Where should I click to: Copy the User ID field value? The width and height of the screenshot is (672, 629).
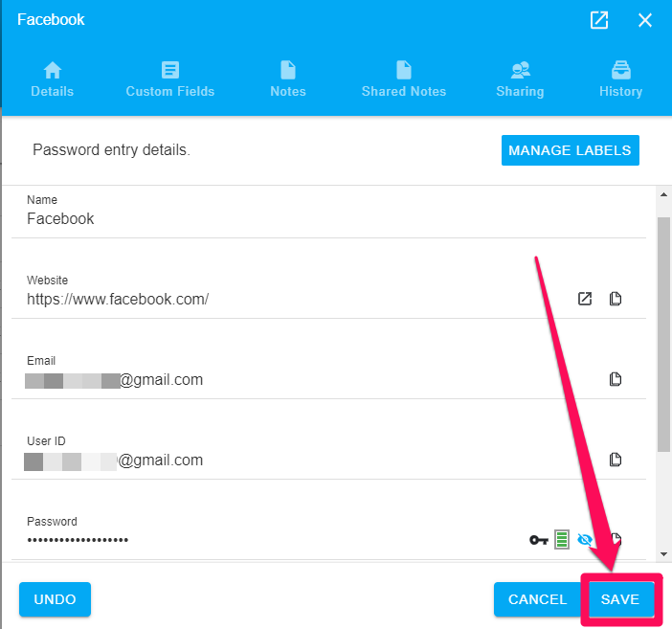pos(616,460)
